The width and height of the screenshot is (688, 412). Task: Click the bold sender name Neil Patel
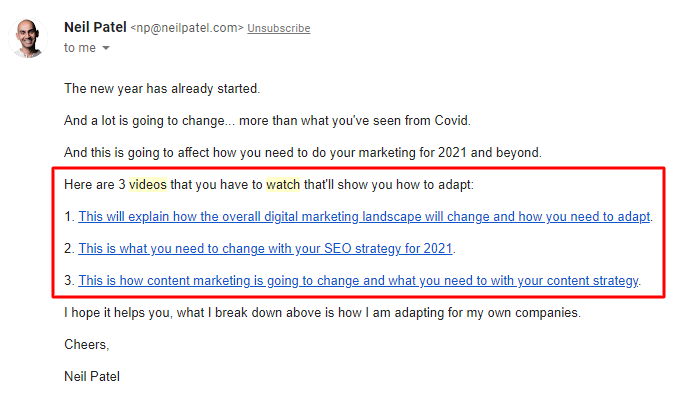pos(95,27)
